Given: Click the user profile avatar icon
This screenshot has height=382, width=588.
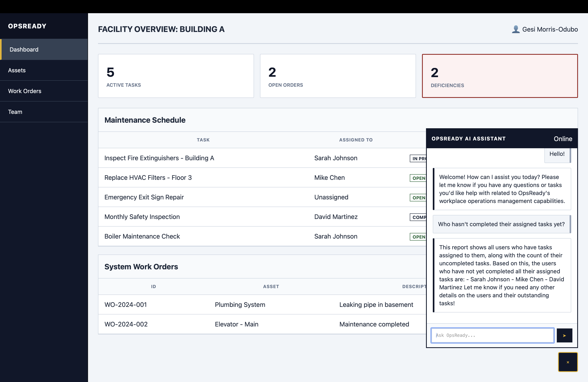Looking at the screenshot, I should coord(516,29).
